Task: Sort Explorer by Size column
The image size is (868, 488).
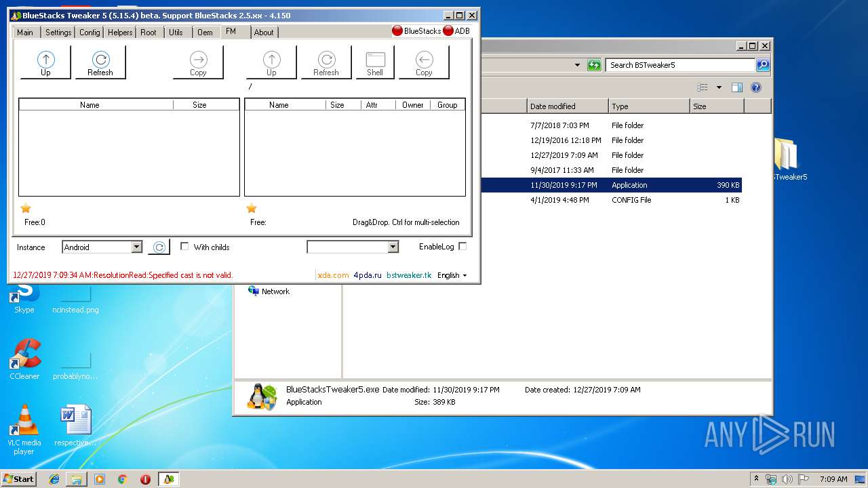Action: pos(717,106)
